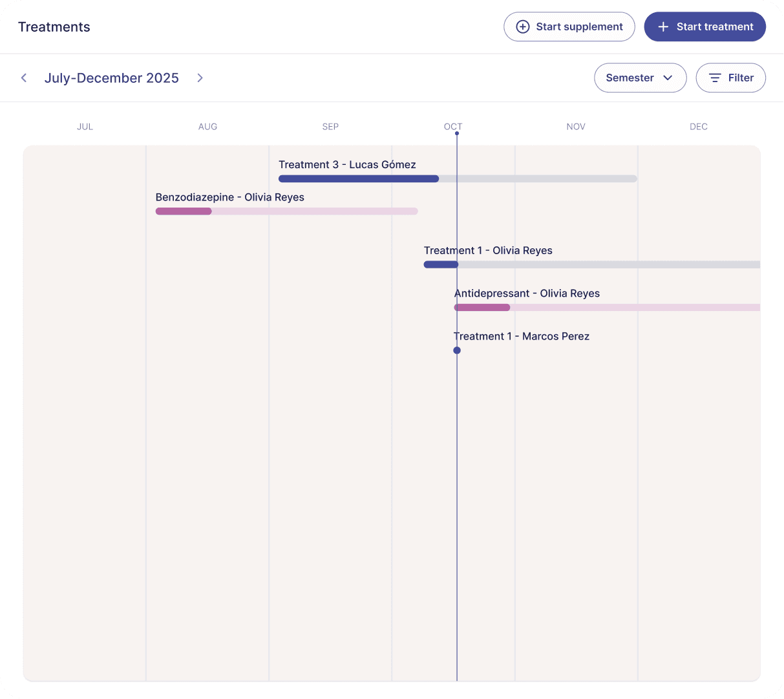Click the 'Benzodiazepine - Olivia Reyes' label
Viewport: 784px width, 699px height.
click(x=230, y=197)
